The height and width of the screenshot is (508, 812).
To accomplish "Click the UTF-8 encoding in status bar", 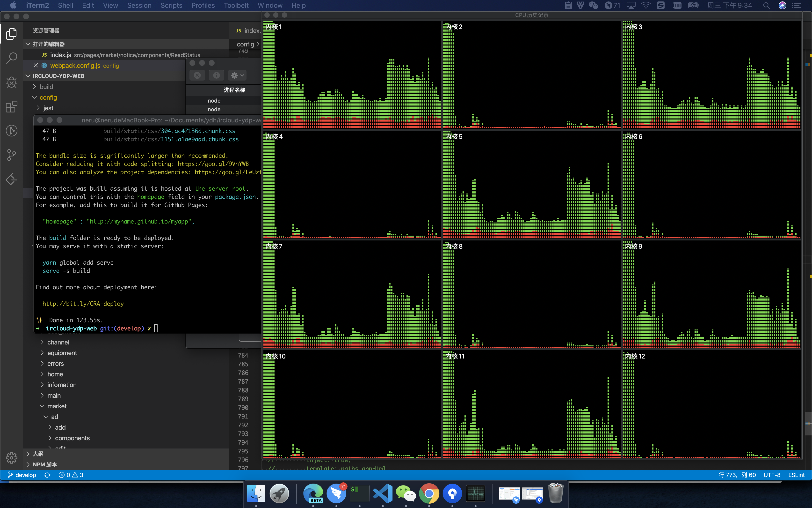I will coord(772,475).
